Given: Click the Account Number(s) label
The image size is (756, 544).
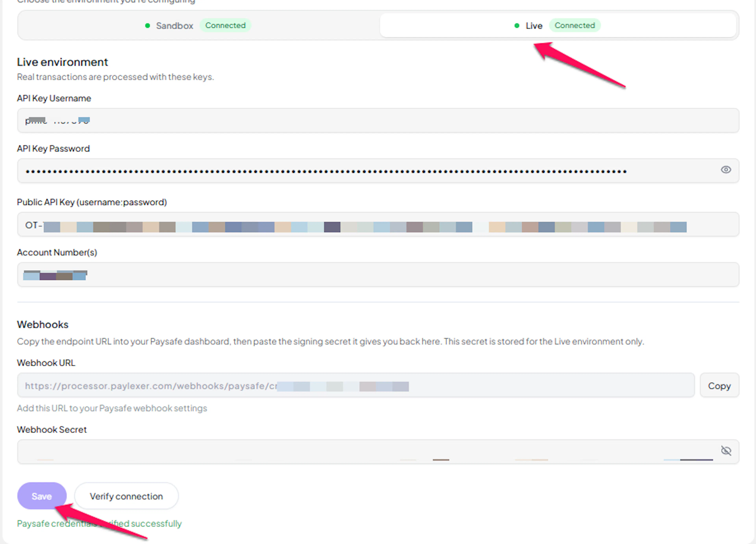Looking at the screenshot, I should 57,252.
